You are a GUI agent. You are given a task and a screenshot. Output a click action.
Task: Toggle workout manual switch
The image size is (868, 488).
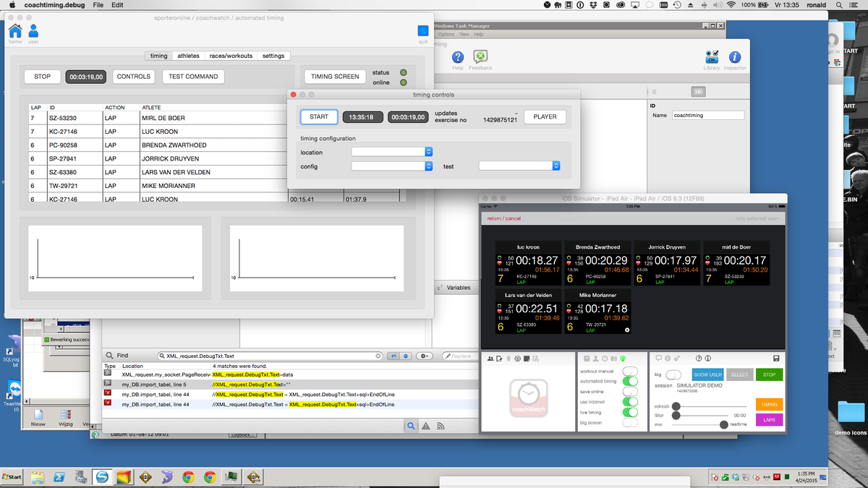point(630,371)
